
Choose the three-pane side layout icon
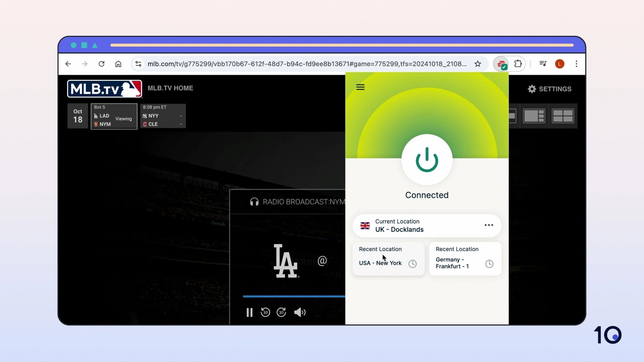tap(534, 116)
